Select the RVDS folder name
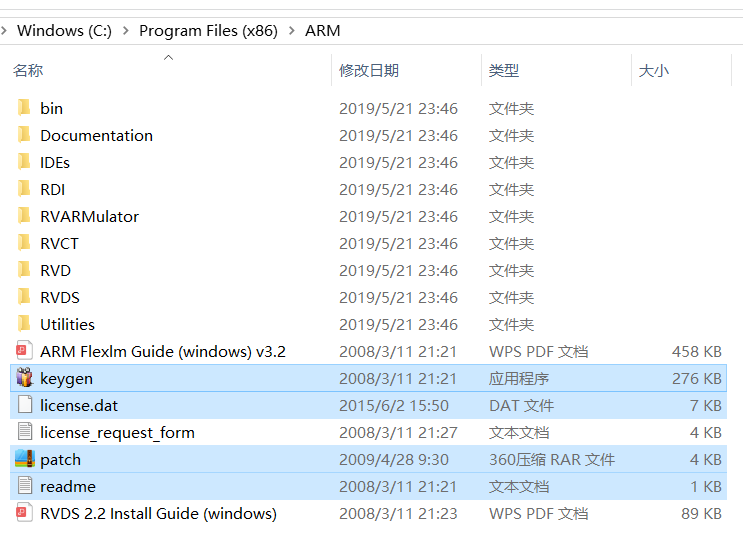The image size is (743, 539). [x=60, y=297]
